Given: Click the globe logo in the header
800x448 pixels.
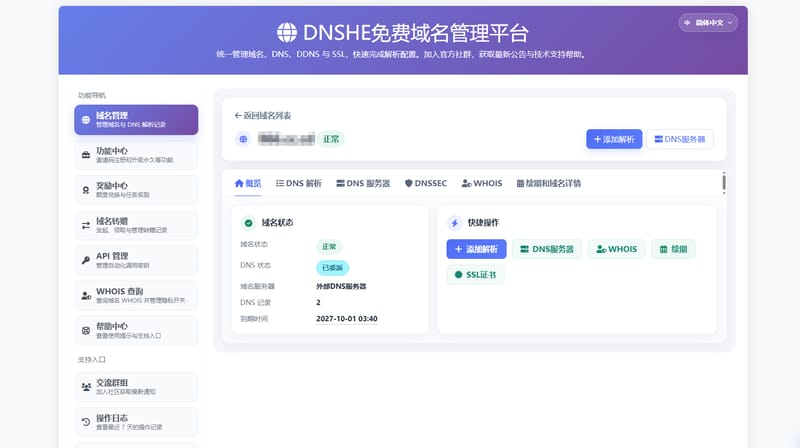Looking at the screenshot, I should pos(287,33).
